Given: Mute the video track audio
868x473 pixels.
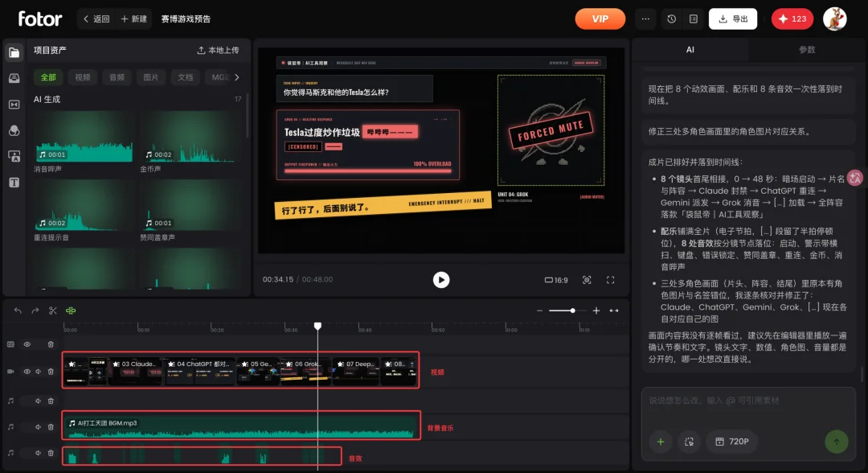Looking at the screenshot, I should click(39, 372).
